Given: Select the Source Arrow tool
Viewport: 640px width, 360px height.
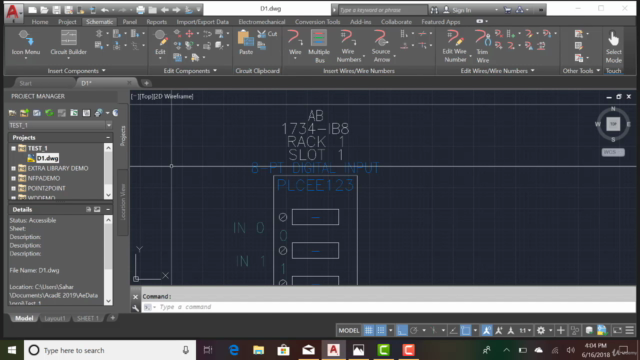Looking at the screenshot, I should tap(381, 47).
